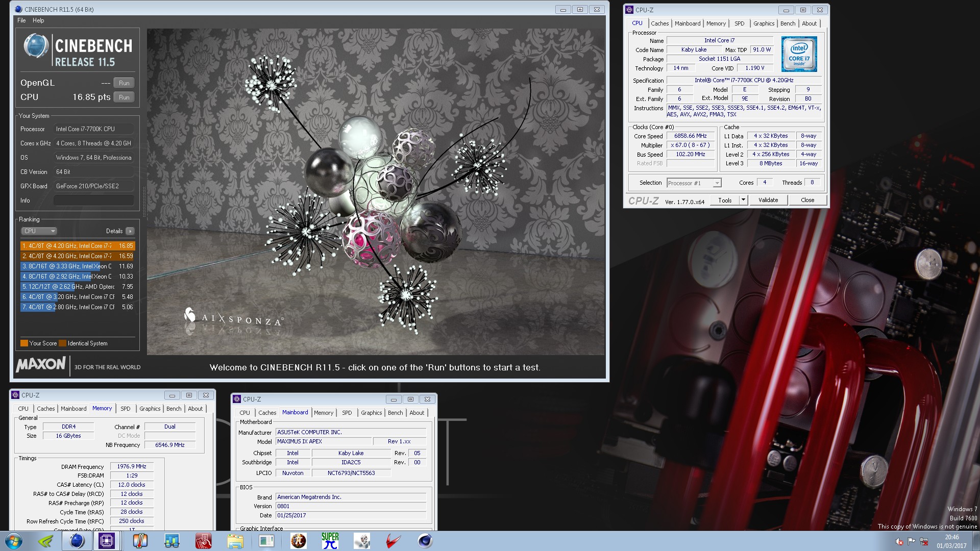Click Cinebench title bar app icon
The height and width of the screenshot is (551, 980).
click(18, 9)
